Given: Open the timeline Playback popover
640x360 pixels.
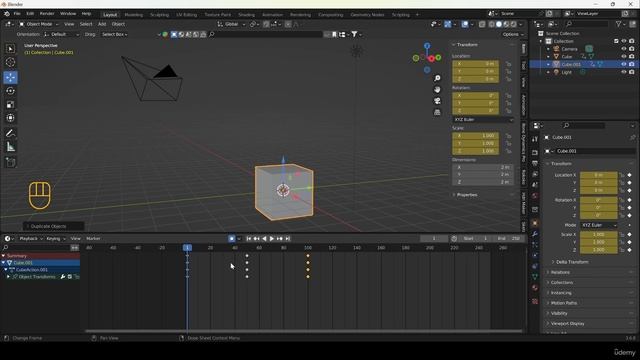Looking at the screenshot, I should click(x=31, y=239).
